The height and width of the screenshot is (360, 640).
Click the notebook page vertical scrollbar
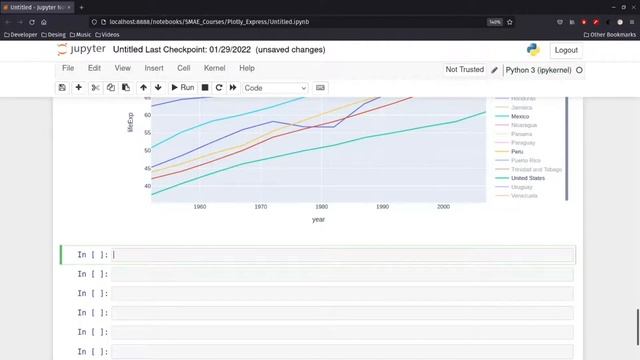tap(638, 327)
